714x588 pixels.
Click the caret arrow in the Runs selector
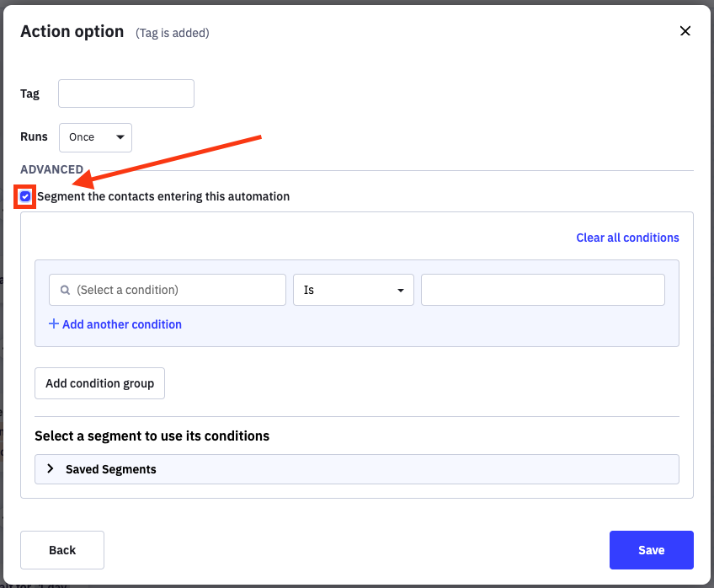(x=120, y=137)
